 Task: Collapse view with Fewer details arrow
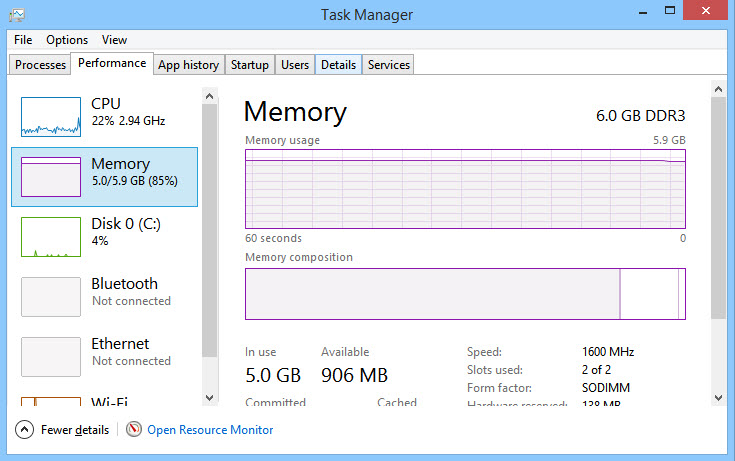coord(25,430)
